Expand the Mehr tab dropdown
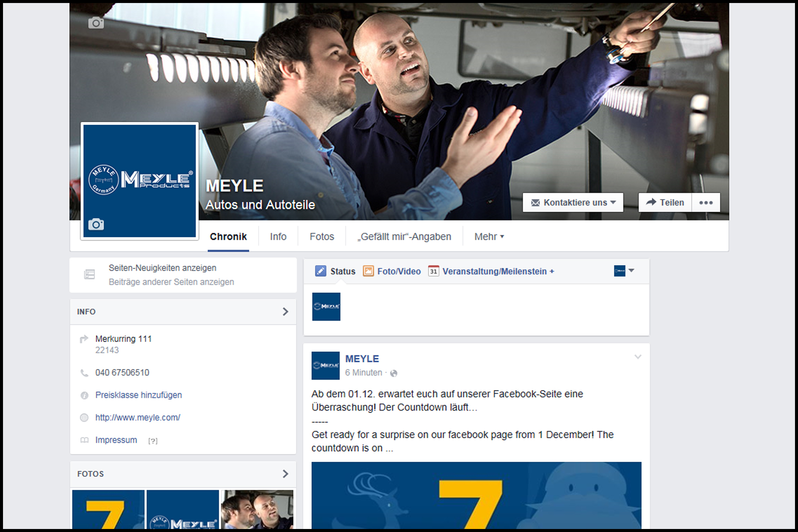Viewport: 798px width, 532px height. (x=489, y=237)
